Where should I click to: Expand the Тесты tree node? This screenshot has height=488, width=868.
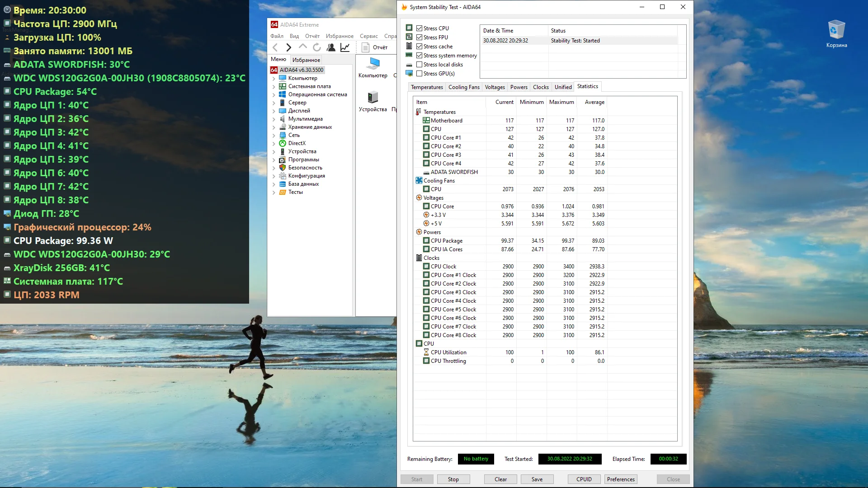274,192
